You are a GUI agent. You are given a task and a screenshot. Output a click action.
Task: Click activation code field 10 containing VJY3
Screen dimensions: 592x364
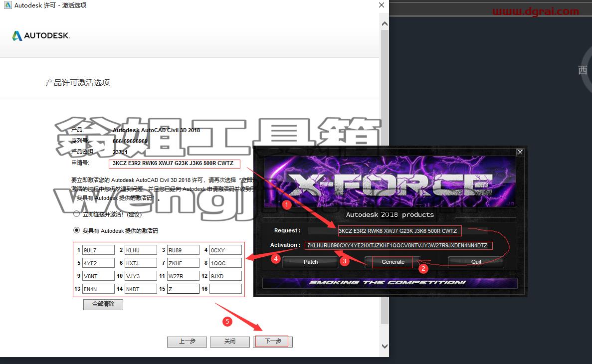click(x=141, y=276)
